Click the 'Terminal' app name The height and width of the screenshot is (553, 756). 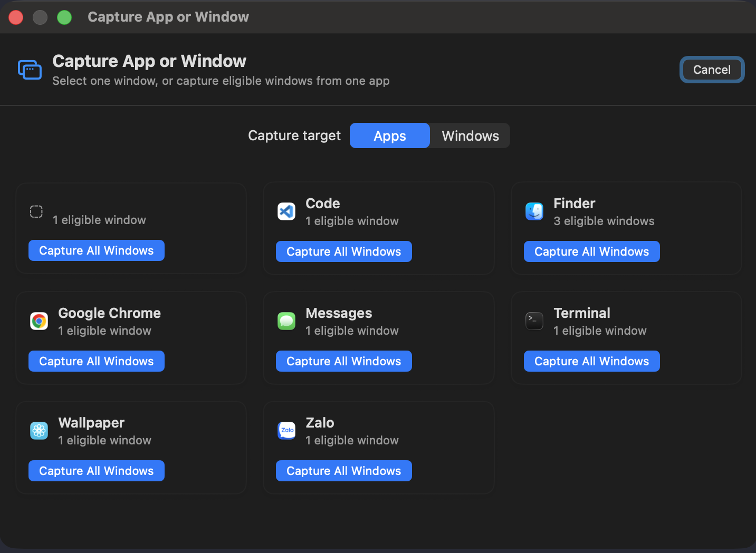pos(582,313)
